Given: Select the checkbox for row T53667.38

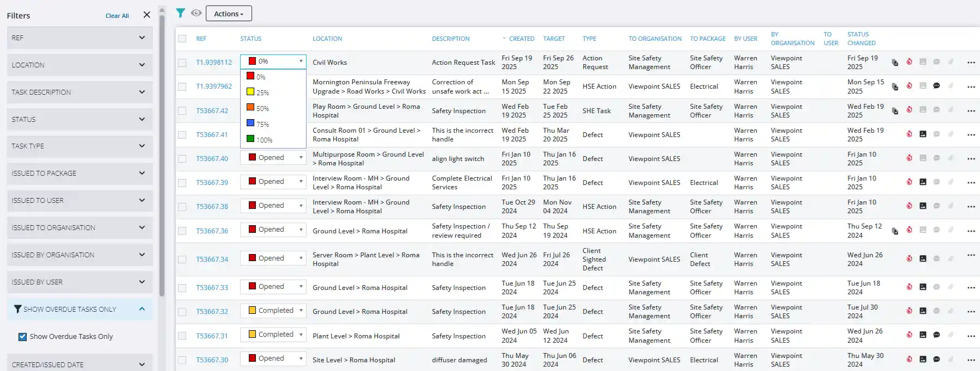Looking at the screenshot, I should tap(182, 207).
